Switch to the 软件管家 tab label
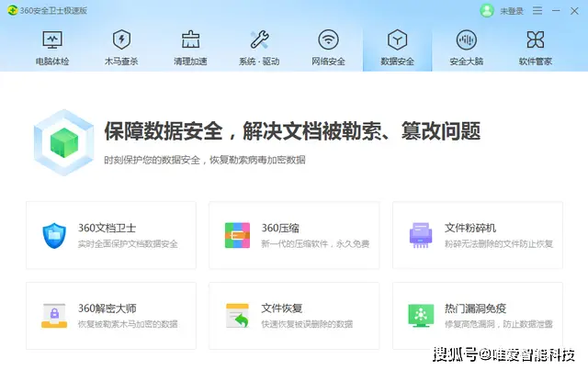588x370 pixels. tap(535, 62)
